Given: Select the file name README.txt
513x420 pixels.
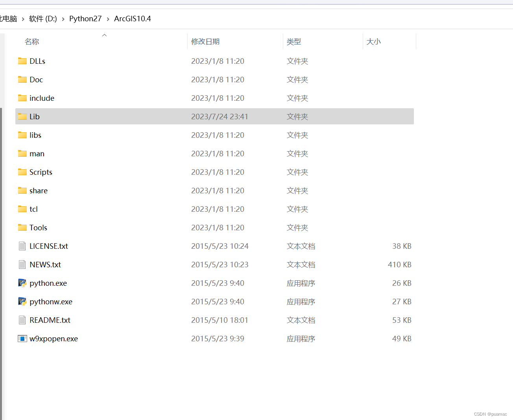Looking at the screenshot, I should [50, 320].
